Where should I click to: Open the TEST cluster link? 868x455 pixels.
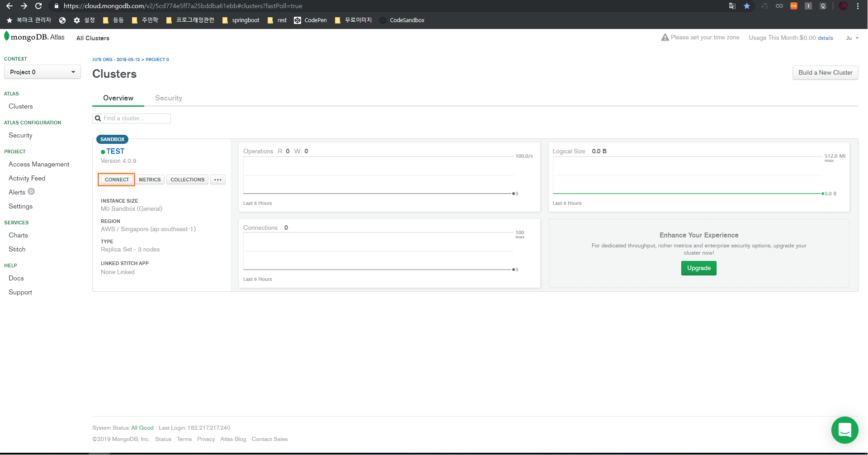115,152
